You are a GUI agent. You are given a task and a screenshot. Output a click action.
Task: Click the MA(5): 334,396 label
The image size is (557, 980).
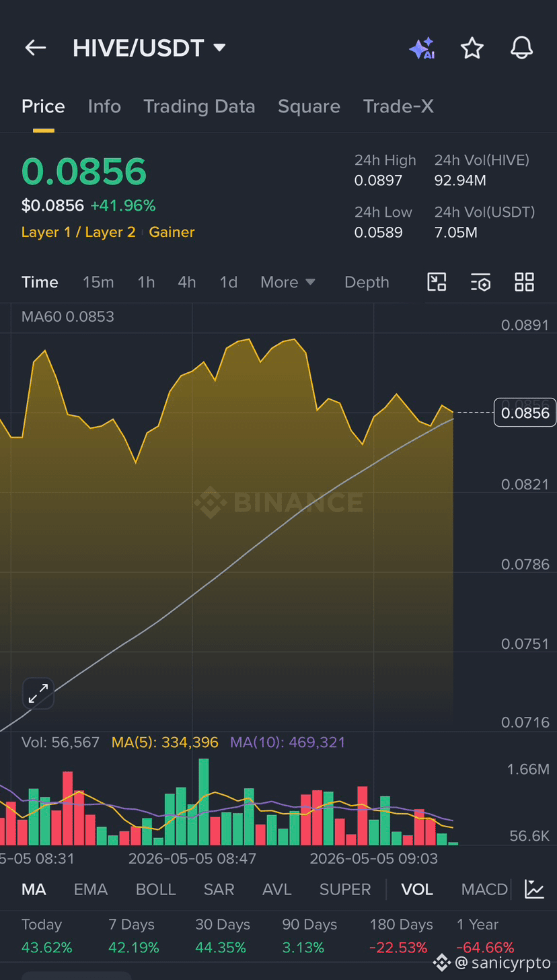click(165, 742)
